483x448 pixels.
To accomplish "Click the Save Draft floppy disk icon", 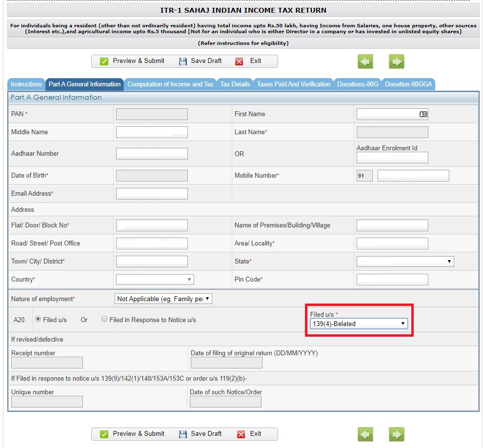I will click(182, 61).
